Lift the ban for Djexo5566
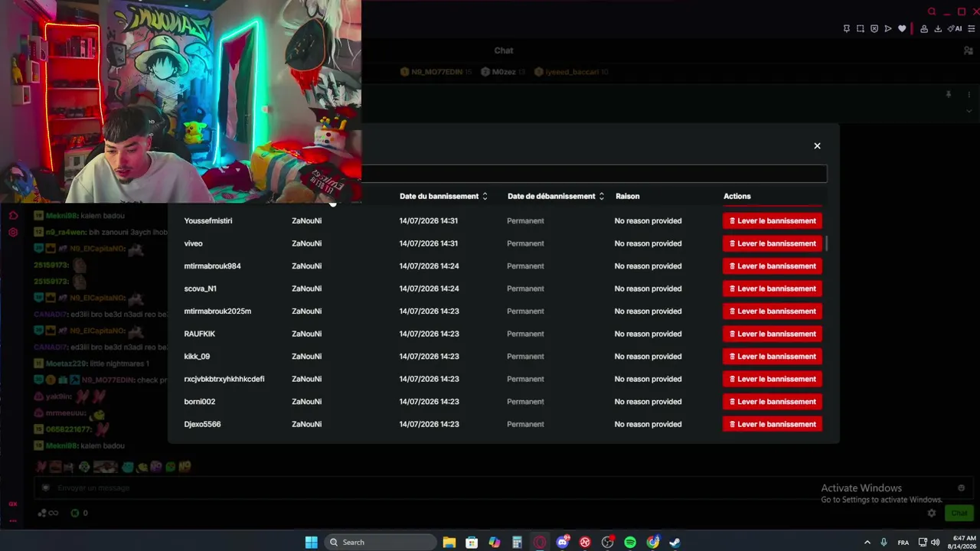980x551 pixels. tap(773, 424)
